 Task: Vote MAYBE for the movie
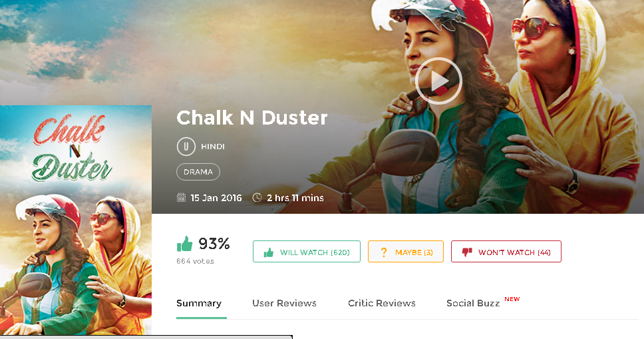coord(406,251)
